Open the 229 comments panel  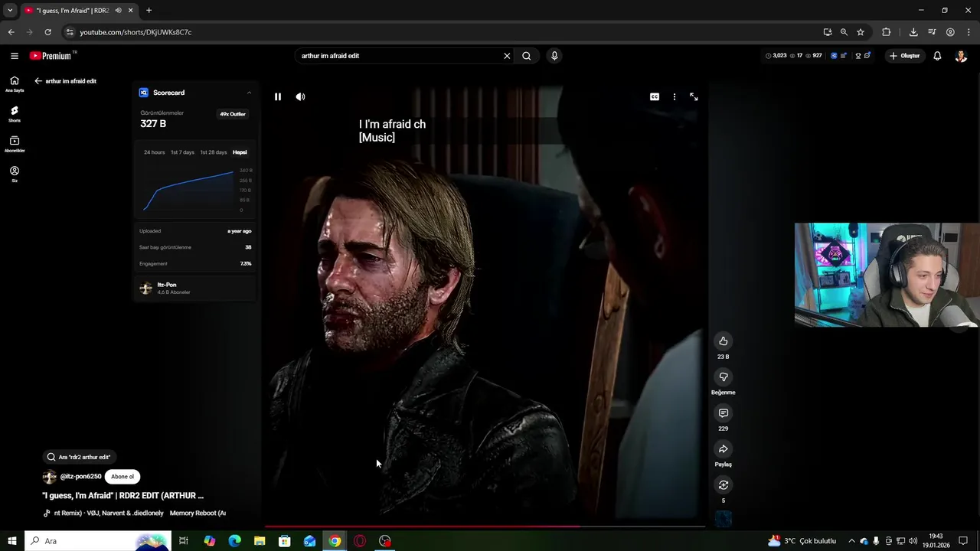[x=723, y=412]
